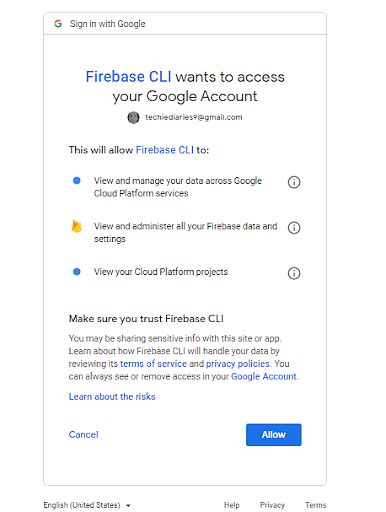Open the Help footer link
The height and width of the screenshot is (512, 386).
tap(232, 505)
